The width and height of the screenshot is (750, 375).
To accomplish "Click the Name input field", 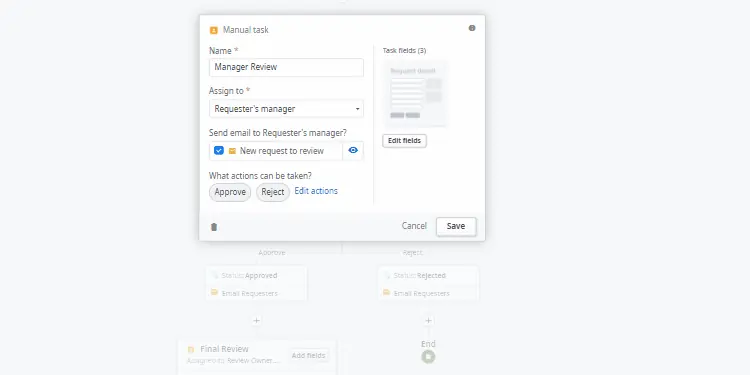I will pyautogui.click(x=286, y=67).
